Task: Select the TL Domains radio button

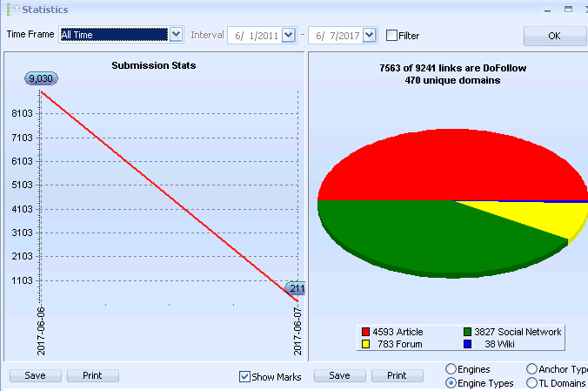Action: [531, 383]
